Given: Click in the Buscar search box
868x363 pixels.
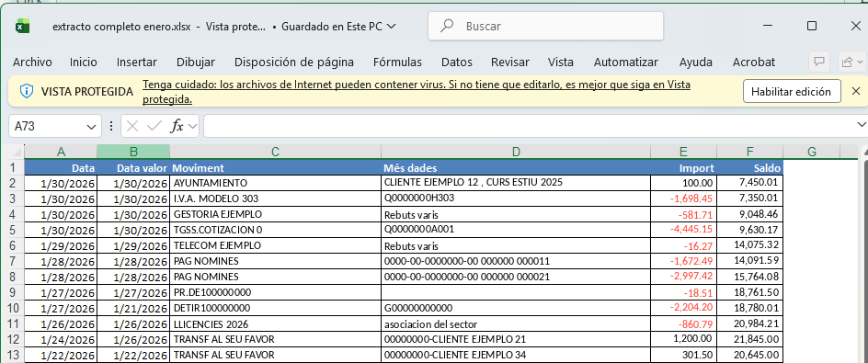Looking at the screenshot, I should [x=545, y=26].
